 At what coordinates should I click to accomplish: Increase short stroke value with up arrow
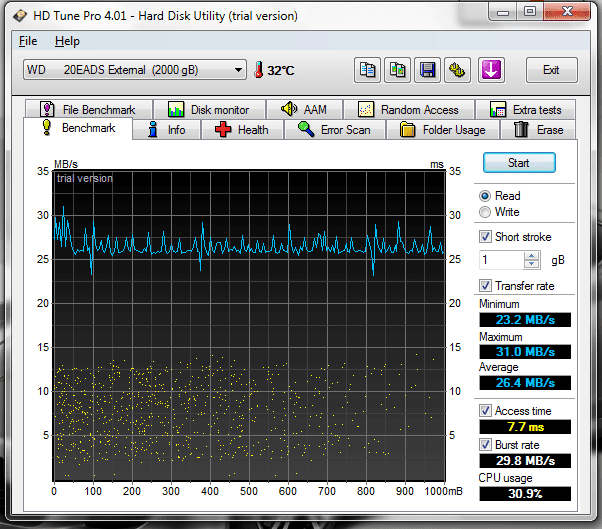point(532,255)
